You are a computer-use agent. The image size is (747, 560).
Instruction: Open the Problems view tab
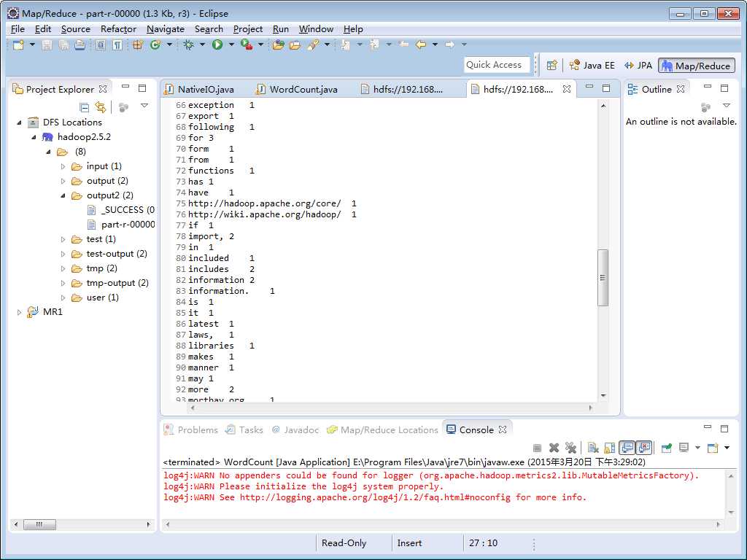[x=191, y=430]
